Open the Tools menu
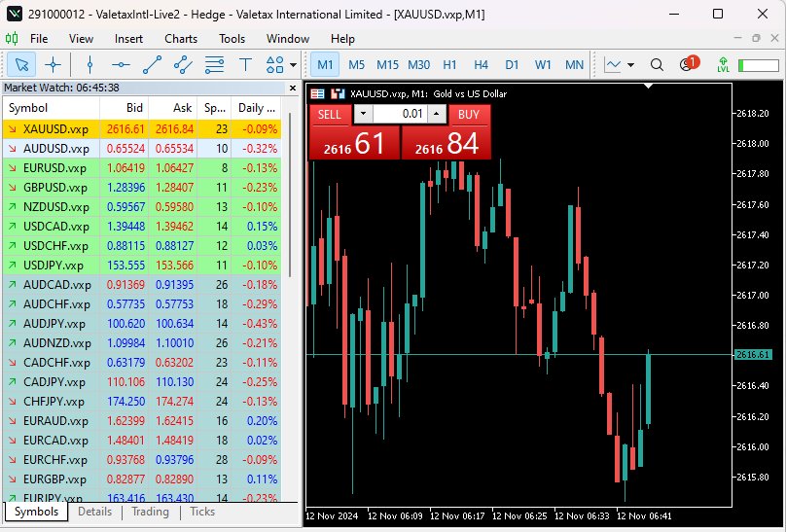Screen dimensions: 786x532 point(232,39)
